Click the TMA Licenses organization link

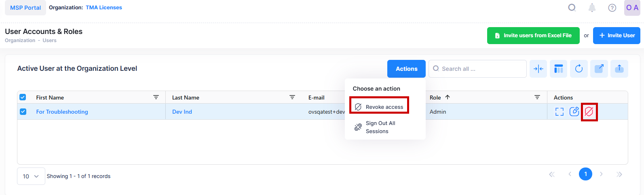103,8
